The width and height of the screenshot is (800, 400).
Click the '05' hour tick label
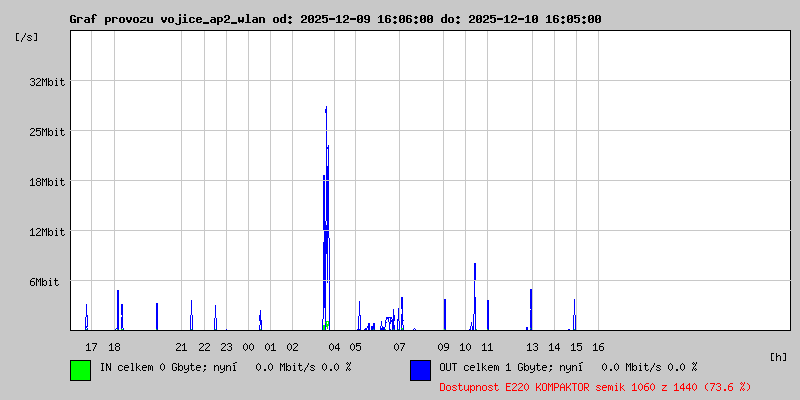[x=356, y=347]
